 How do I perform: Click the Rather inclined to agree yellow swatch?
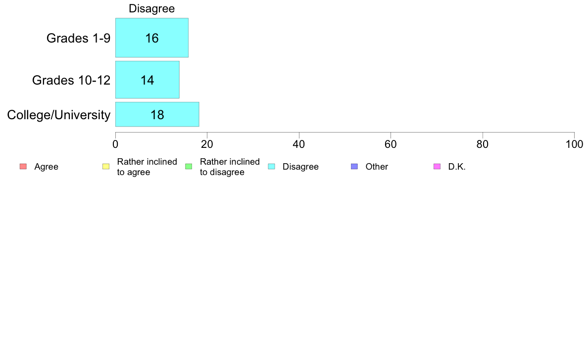pyautogui.click(x=106, y=167)
